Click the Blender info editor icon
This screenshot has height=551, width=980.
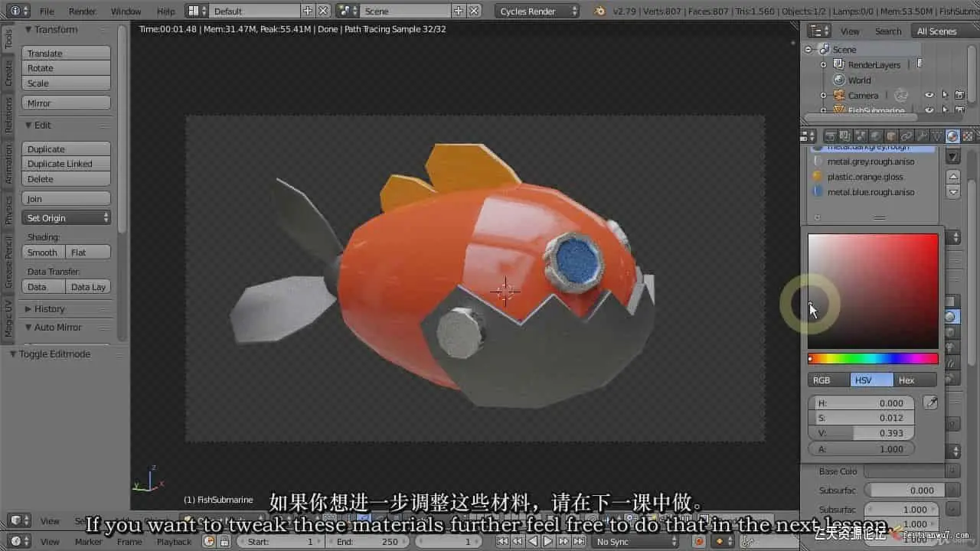15,11
